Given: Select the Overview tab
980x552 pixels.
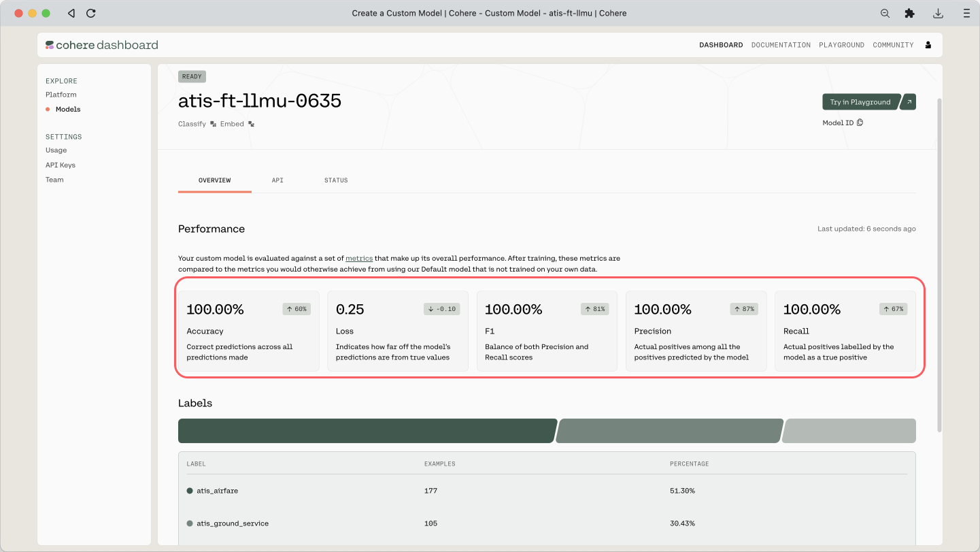Looking at the screenshot, I should [x=214, y=180].
